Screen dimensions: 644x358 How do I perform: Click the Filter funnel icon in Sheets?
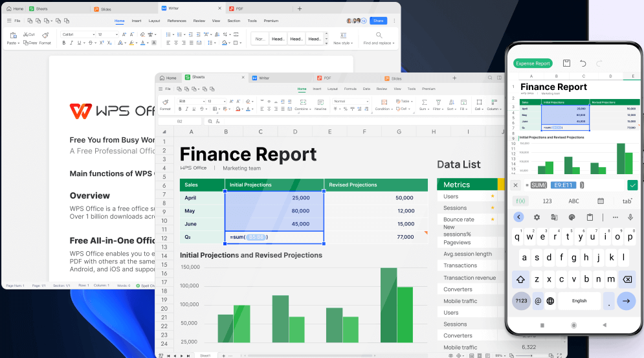438,102
